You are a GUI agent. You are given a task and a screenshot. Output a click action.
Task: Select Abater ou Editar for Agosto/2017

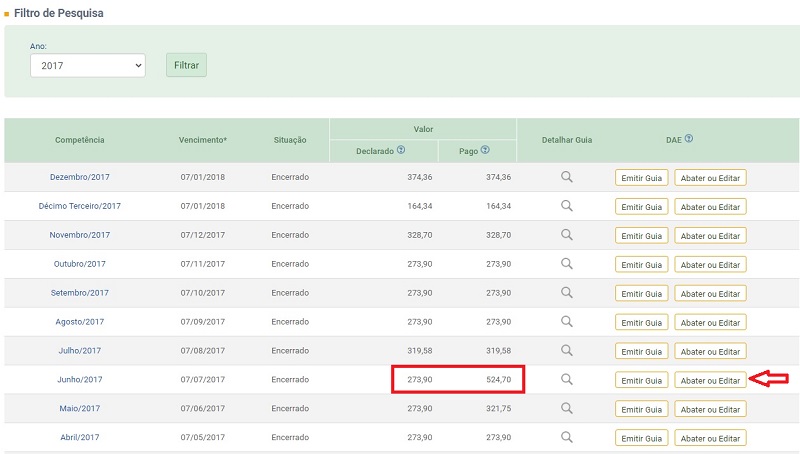pos(710,322)
